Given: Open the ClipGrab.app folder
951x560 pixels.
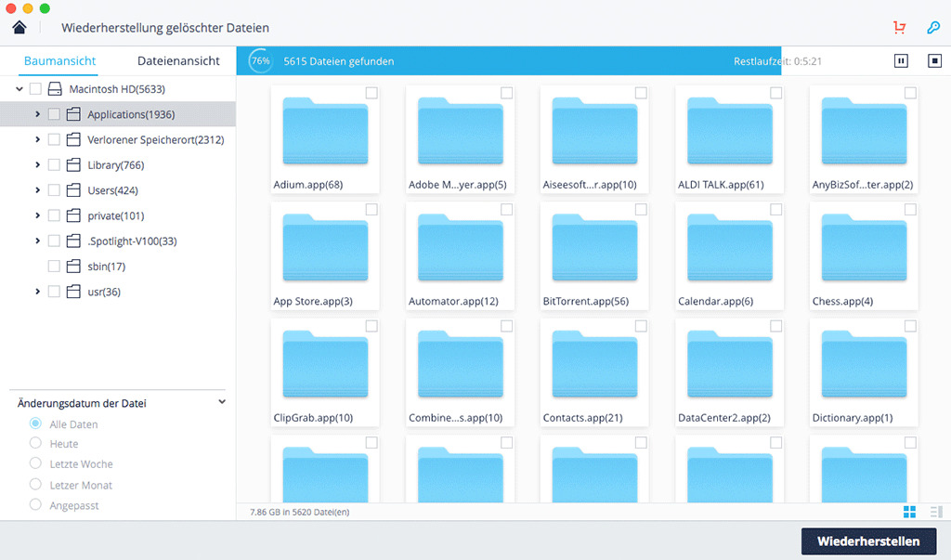Looking at the screenshot, I should click(x=325, y=372).
